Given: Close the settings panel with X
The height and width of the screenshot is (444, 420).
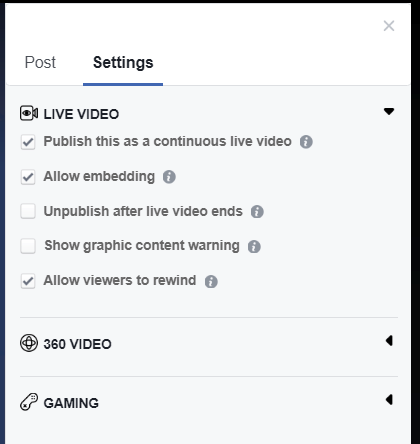Looking at the screenshot, I should tap(389, 26).
